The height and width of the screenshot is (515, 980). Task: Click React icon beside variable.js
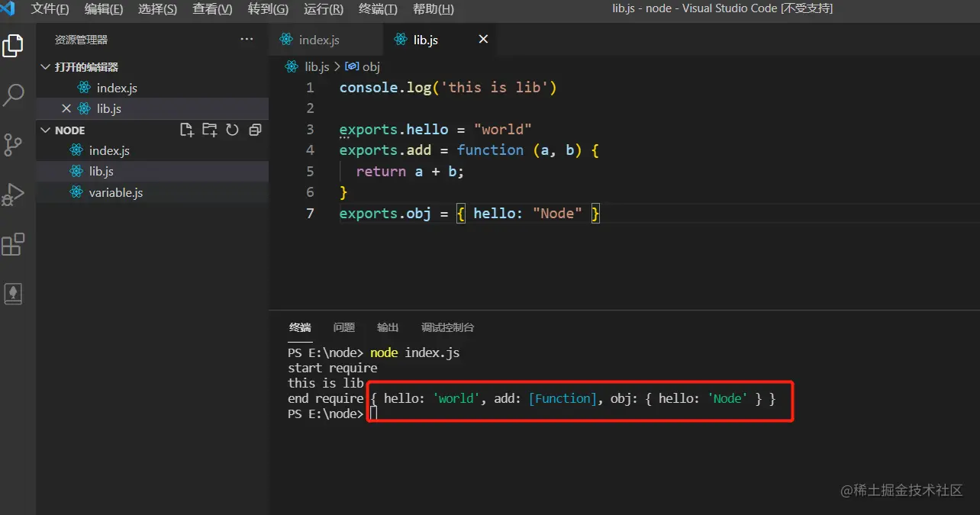pyautogui.click(x=76, y=192)
